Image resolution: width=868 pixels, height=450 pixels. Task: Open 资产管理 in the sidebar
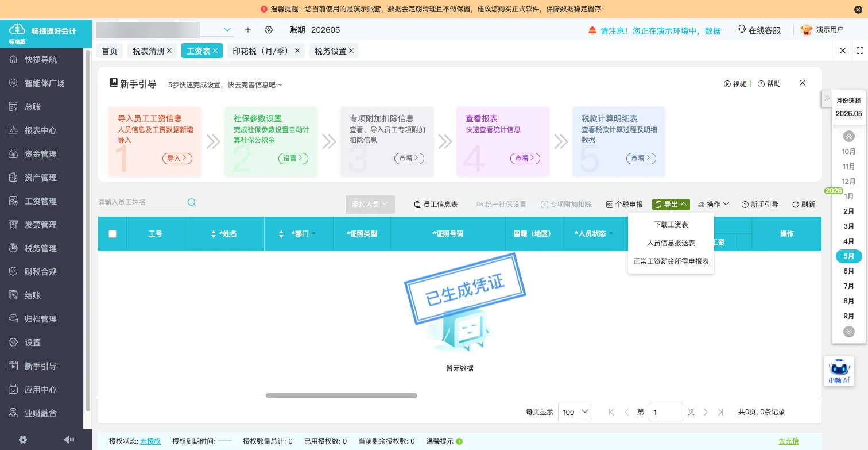(x=40, y=178)
